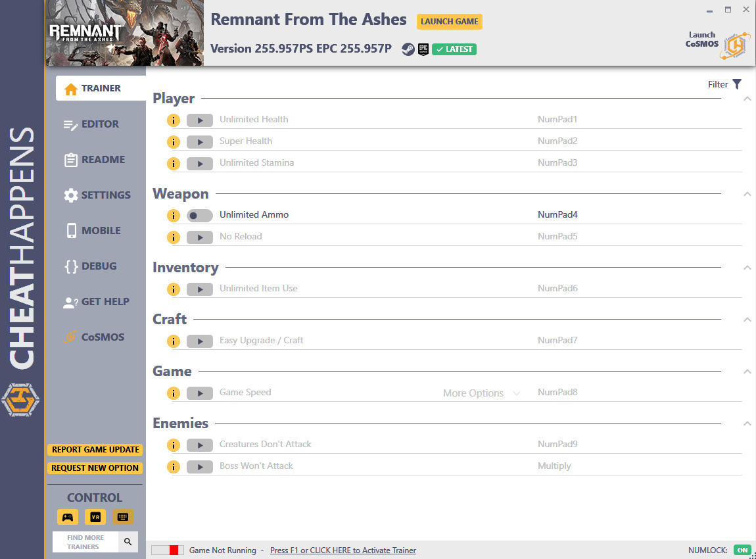The width and height of the screenshot is (756, 559).
Task: Open info for Unlimited Health
Action: [174, 120]
